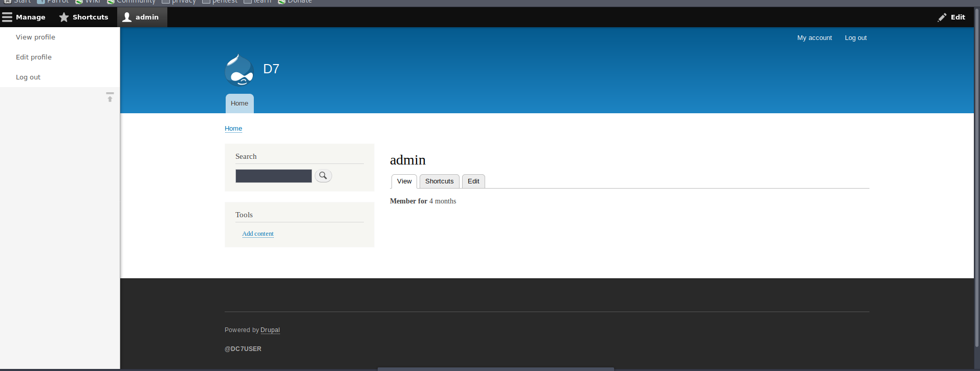Screen dimensions: 980x371
Task: Choose Log out in the tray
Action: (28, 77)
